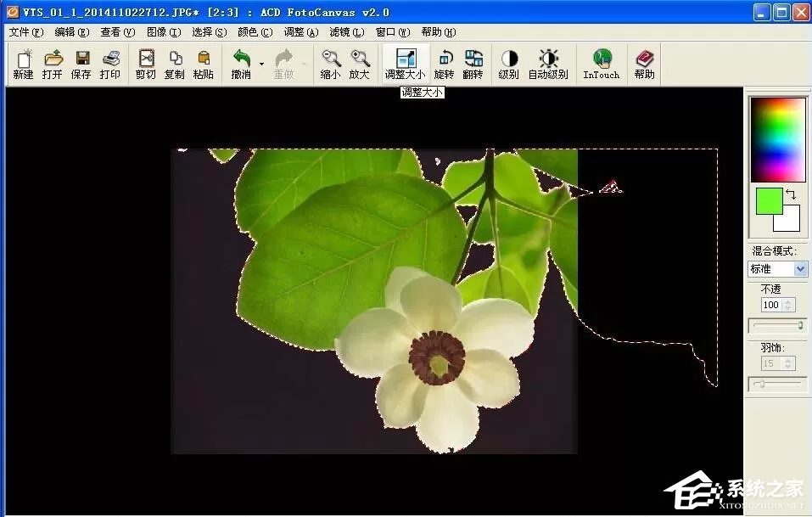The width and height of the screenshot is (812, 517).
Task: Open the undo history arrow beside 撤消
Action: coord(261,65)
